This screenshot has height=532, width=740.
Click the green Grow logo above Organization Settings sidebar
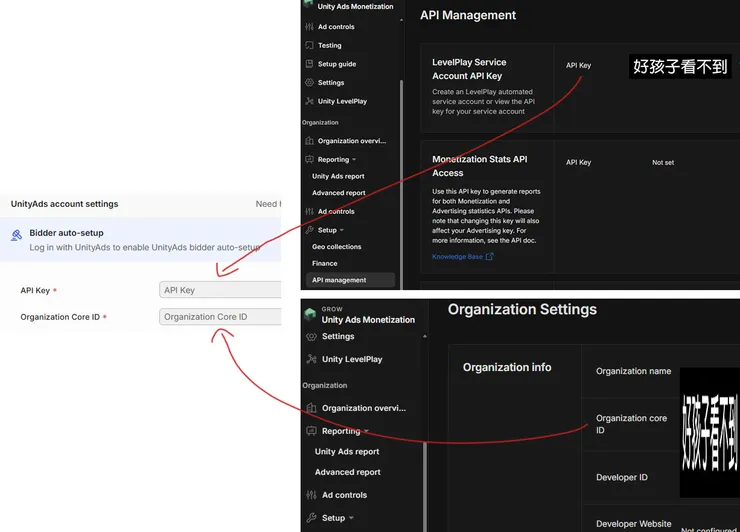tap(310, 313)
